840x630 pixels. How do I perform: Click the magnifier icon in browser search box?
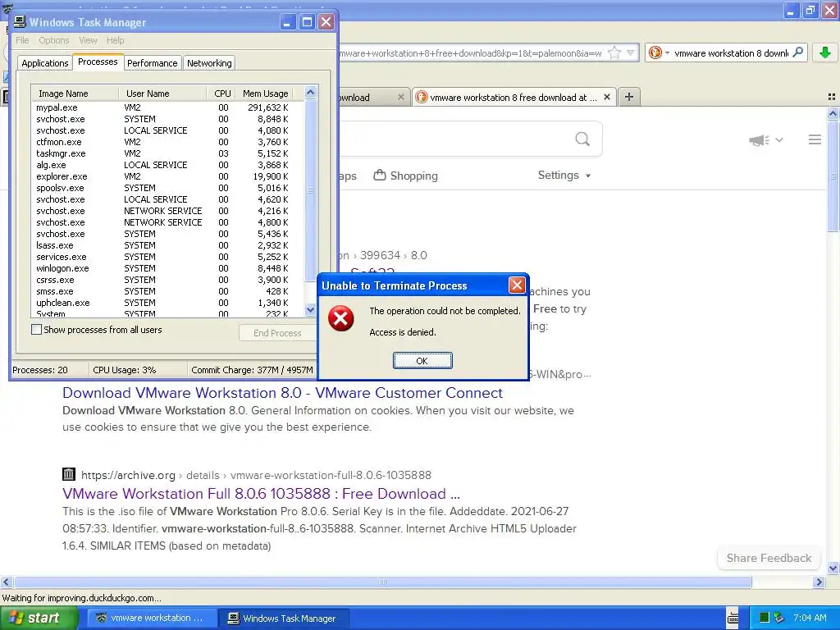pos(797,52)
